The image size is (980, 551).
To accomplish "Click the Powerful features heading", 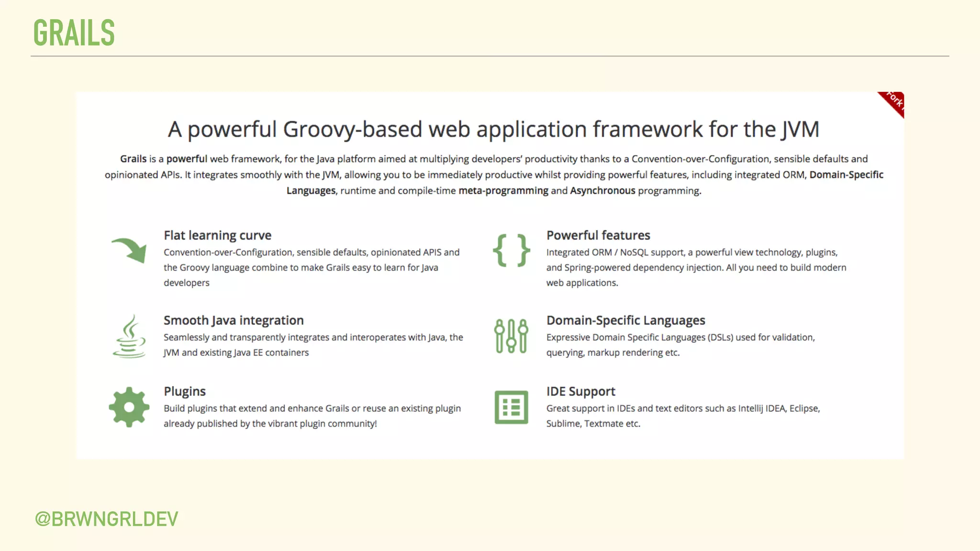I will 598,235.
